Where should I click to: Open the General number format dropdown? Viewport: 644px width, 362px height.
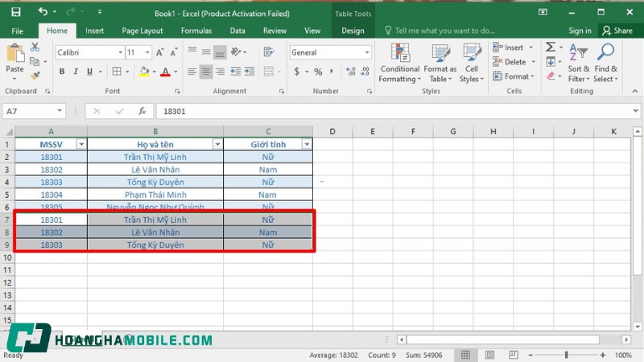click(367, 52)
